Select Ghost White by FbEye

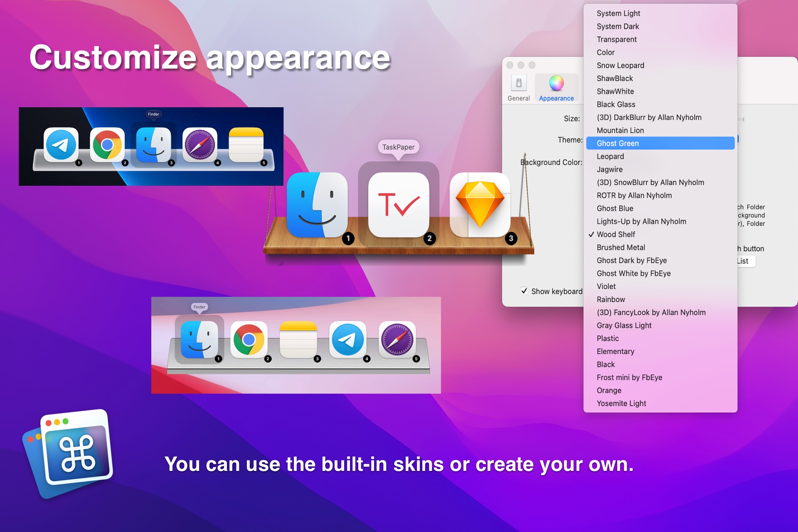pyautogui.click(x=660, y=273)
